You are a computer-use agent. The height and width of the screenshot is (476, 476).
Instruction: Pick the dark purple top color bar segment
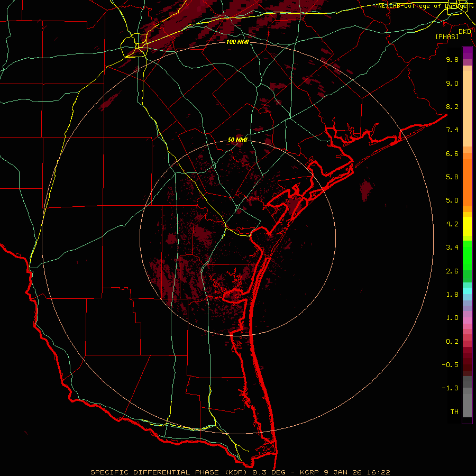pos(467,53)
